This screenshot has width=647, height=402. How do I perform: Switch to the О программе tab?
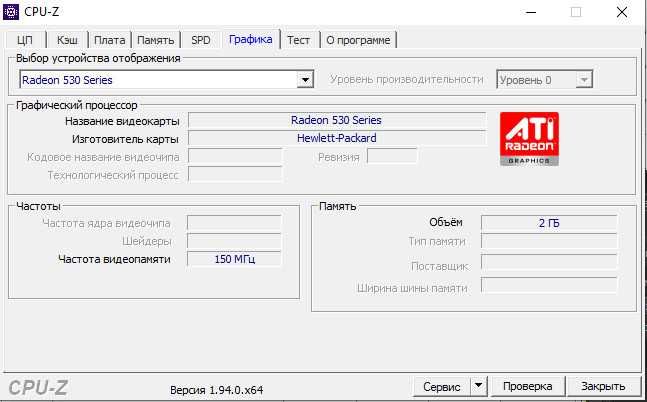[x=358, y=40]
